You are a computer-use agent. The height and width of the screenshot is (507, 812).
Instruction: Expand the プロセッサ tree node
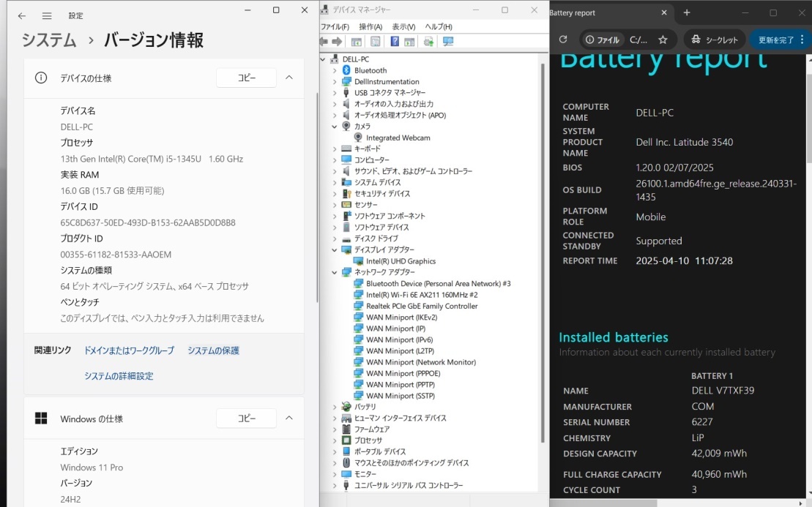[x=335, y=440]
